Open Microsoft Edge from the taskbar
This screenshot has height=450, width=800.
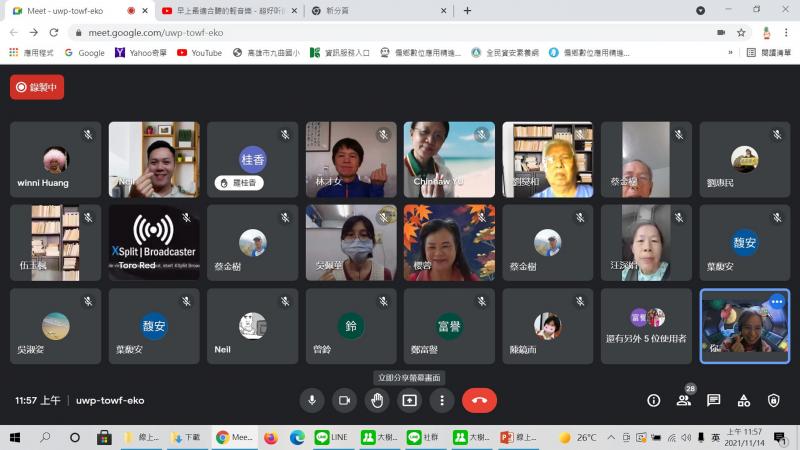297,438
